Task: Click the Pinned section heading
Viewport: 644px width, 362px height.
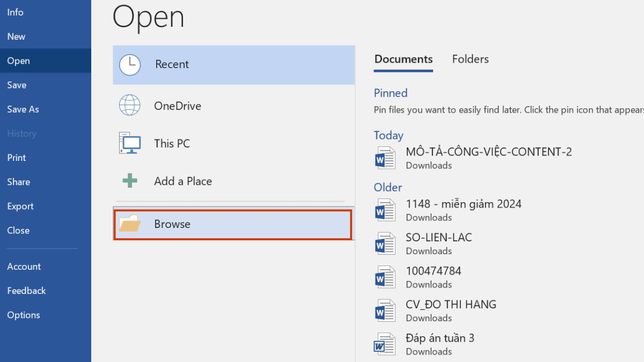Action: click(391, 93)
